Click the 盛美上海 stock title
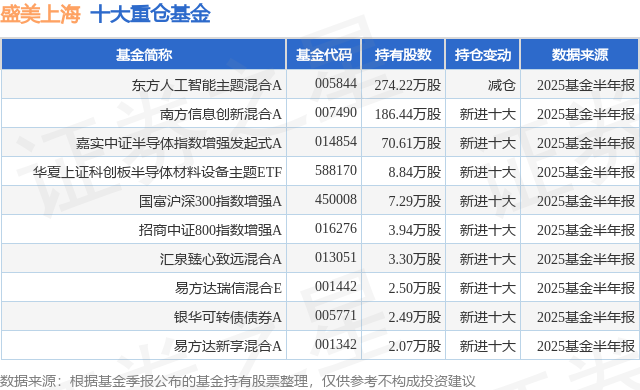This screenshot has height=390, width=640. [x=40, y=14]
